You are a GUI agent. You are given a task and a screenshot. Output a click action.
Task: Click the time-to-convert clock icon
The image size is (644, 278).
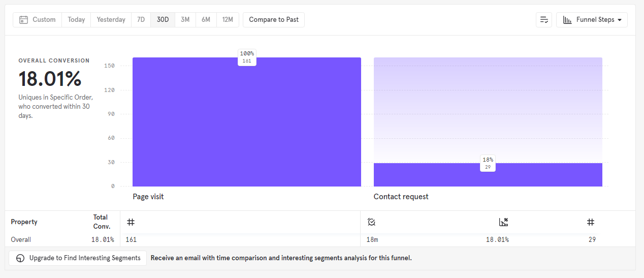pyautogui.click(x=371, y=222)
